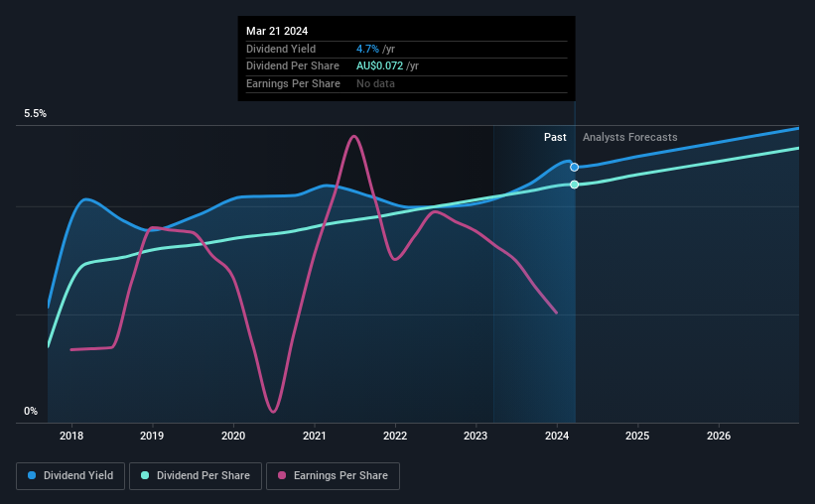Viewport: 815px width, 504px height.
Task: Click the Mar 21 2024 tooltip date
Action: click(277, 31)
